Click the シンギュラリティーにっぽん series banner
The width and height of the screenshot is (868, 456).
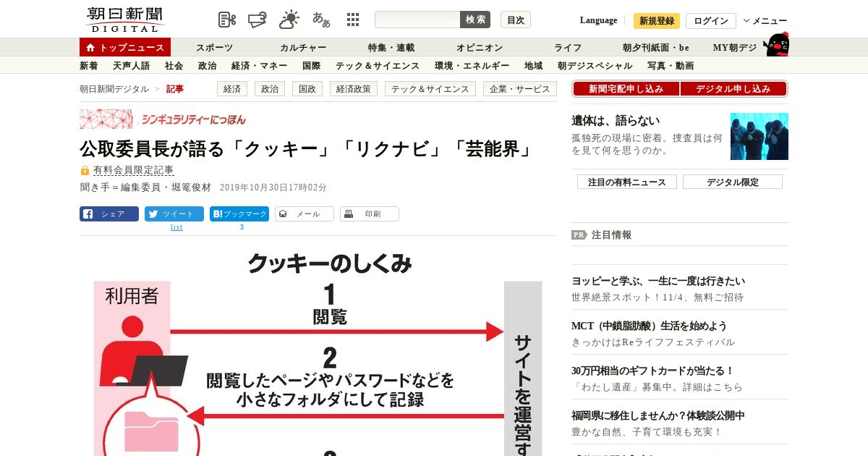click(x=163, y=119)
